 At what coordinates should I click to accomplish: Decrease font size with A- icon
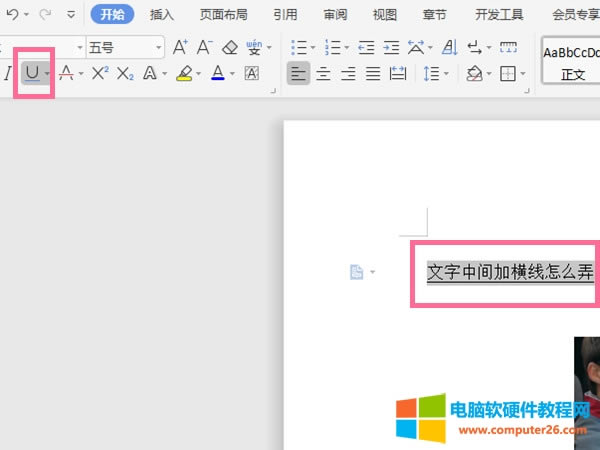pos(204,47)
